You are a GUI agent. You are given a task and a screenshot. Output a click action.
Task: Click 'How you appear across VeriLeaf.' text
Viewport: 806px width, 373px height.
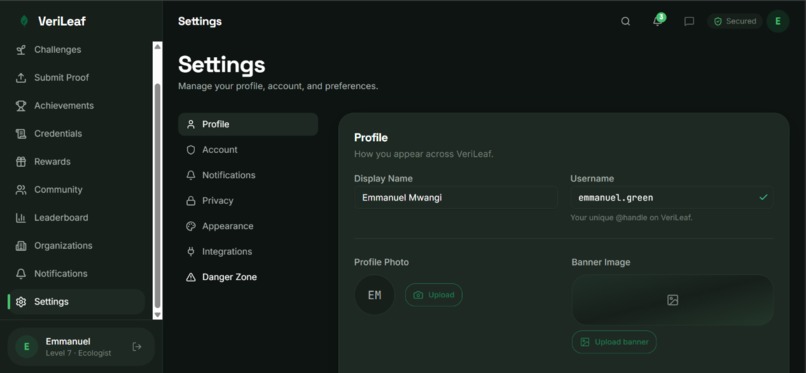point(424,154)
